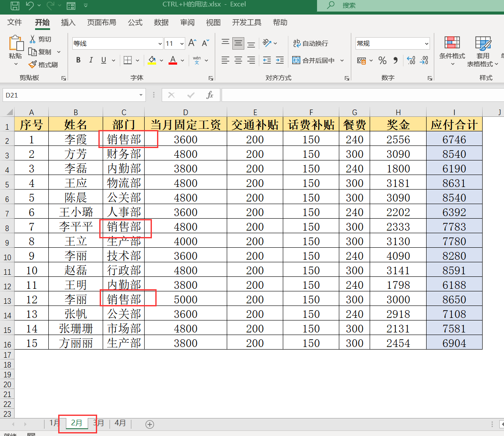Switch to 页面布局 tab
Image resolution: width=504 pixels, height=436 pixels.
101,22
